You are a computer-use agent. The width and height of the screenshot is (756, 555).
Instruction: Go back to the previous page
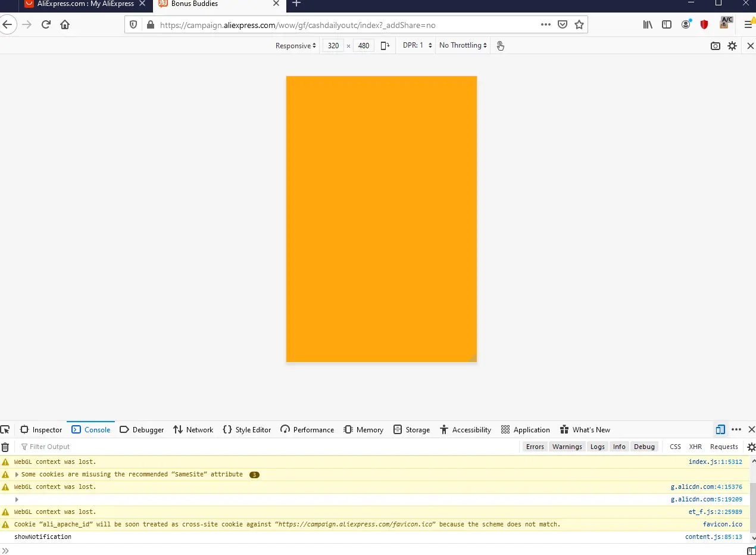(7, 24)
